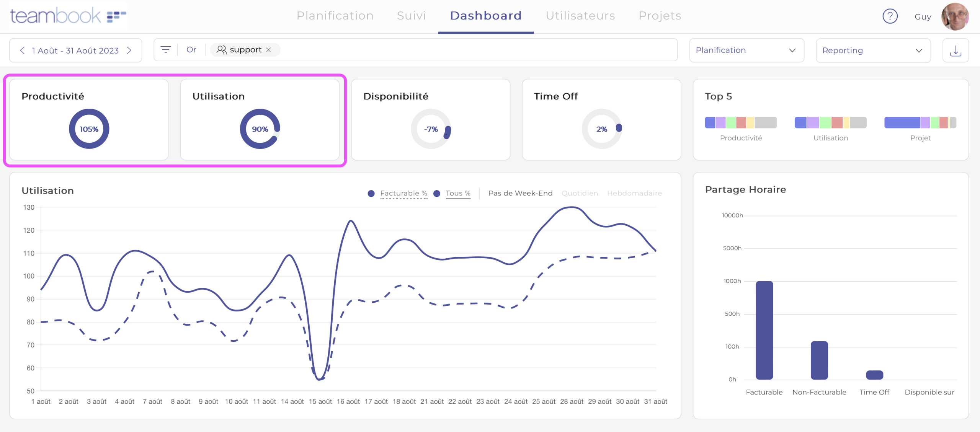Click the Productivité donut showing 105%

coord(89,129)
